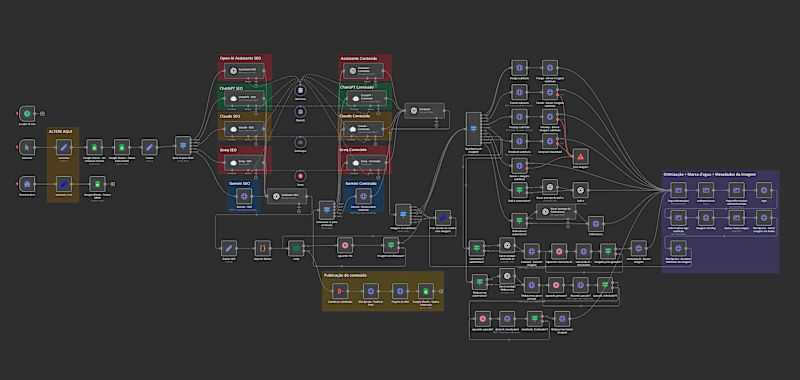Open the curly braces Separar items code node
Viewport: 800px width, 380px height.
[x=263, y=248]
